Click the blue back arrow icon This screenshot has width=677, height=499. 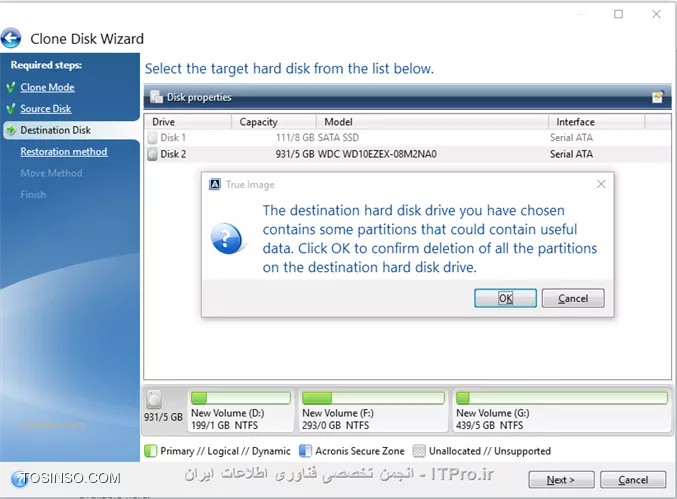(11, 38)
